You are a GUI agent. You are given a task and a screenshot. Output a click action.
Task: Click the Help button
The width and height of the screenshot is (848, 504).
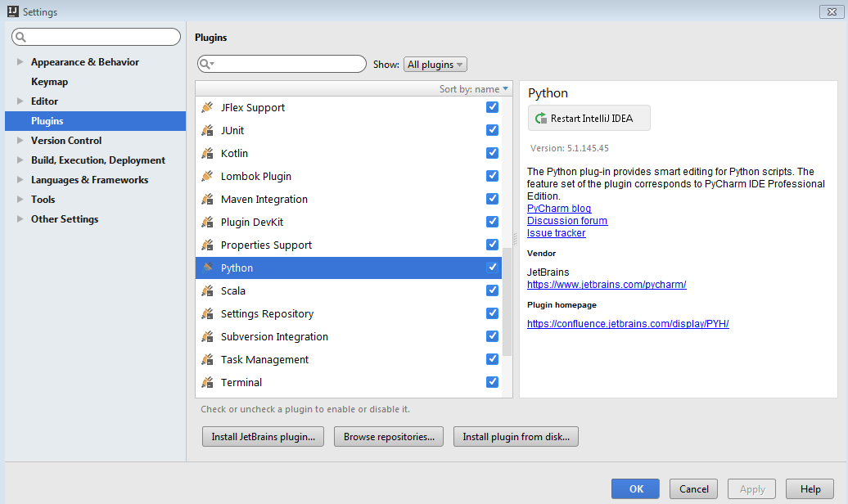810,488
